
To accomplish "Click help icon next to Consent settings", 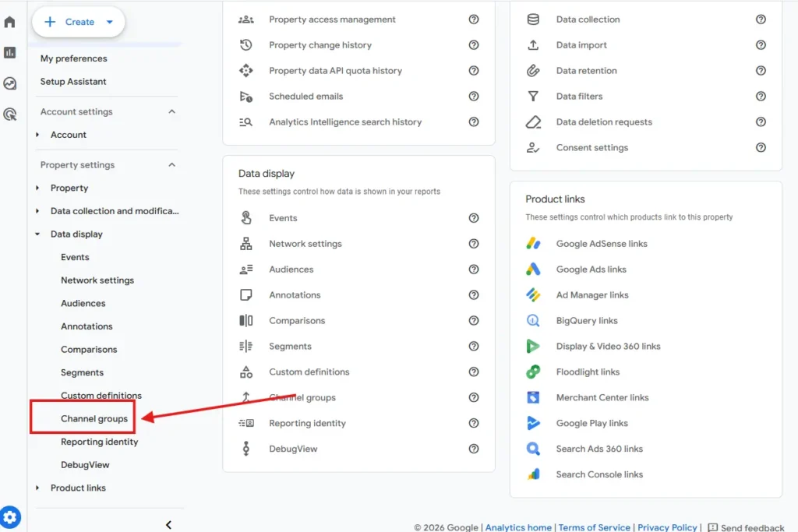I will [x=761, y=147].
